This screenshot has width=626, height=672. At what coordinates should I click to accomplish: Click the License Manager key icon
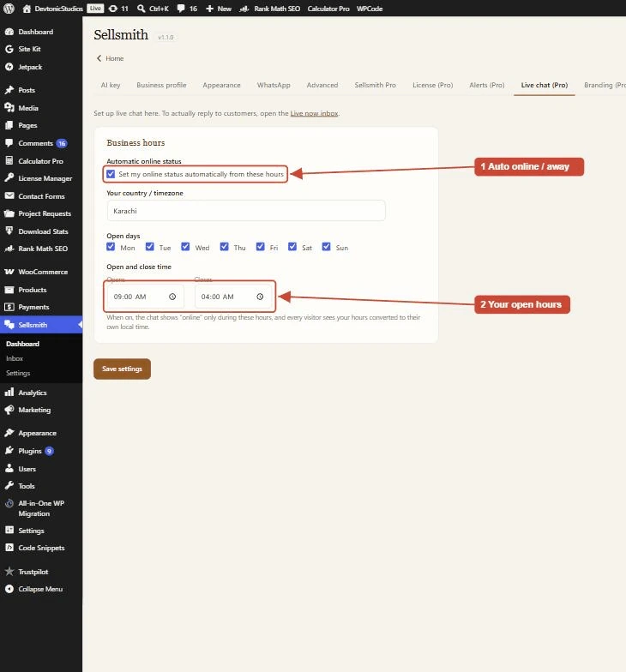click(9, 178)
